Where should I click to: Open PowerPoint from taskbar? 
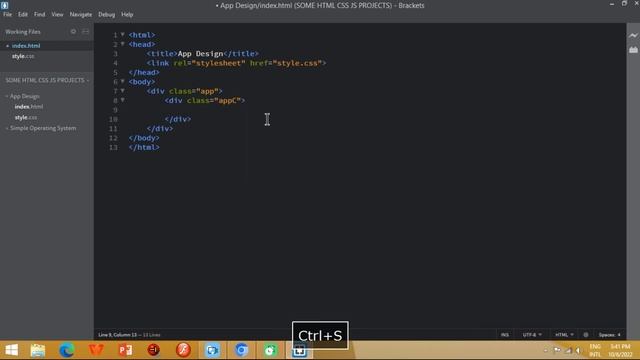(125, 350)
